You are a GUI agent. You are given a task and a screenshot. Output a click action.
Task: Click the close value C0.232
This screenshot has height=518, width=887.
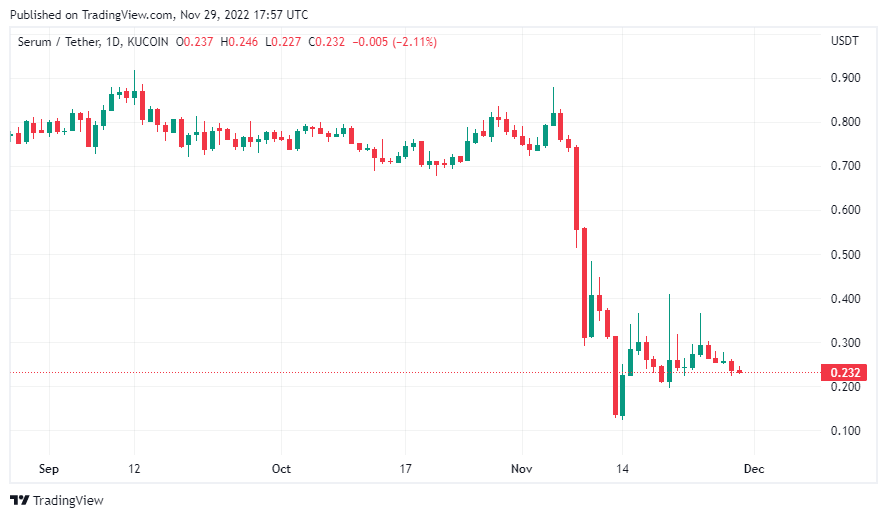328,42
